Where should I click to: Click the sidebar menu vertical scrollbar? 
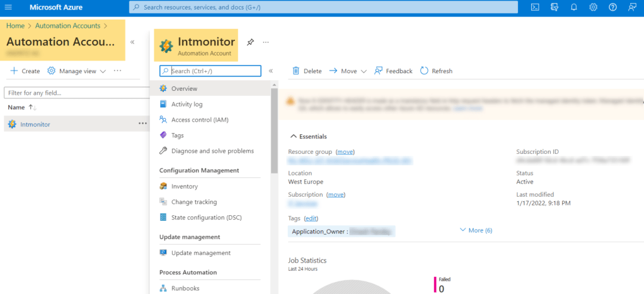[x=273, y=132]
